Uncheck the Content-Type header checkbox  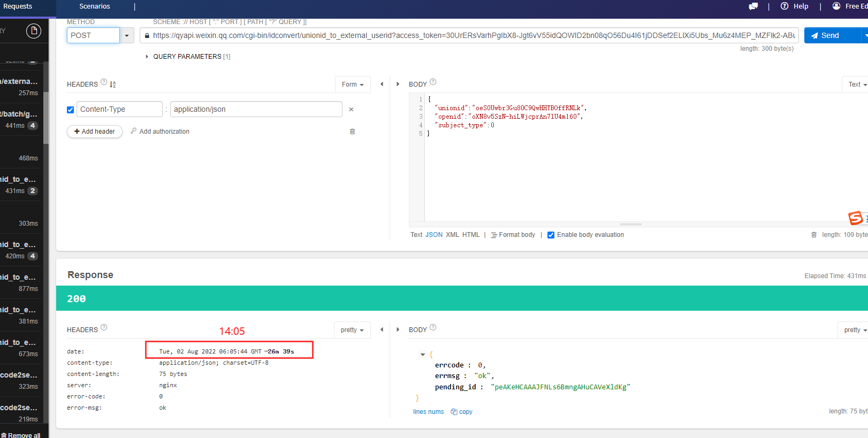70,110
